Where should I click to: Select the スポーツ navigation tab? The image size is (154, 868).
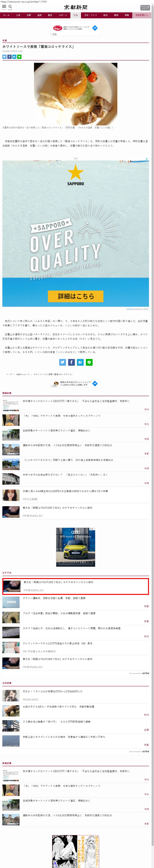click(63, 15)
